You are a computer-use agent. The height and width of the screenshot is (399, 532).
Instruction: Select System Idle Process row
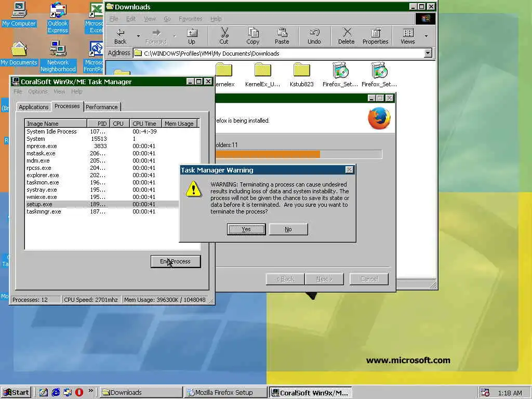[112, 131]
